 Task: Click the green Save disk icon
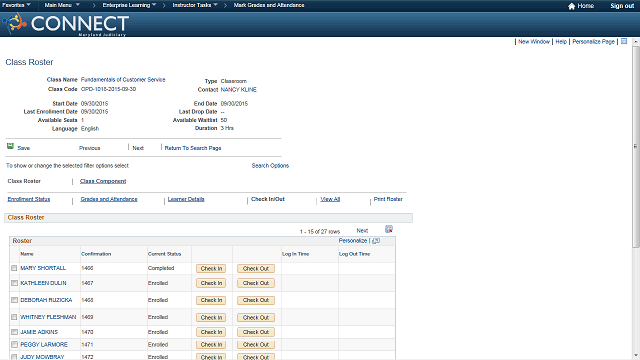pyautogui.click(x=10, y=146)
